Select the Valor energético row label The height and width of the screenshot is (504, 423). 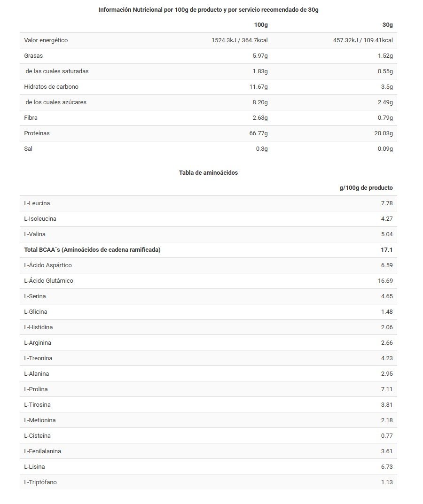46,40
